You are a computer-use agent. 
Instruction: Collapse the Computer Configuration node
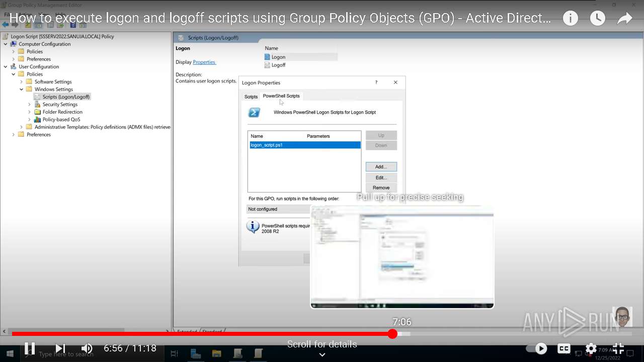6,44
